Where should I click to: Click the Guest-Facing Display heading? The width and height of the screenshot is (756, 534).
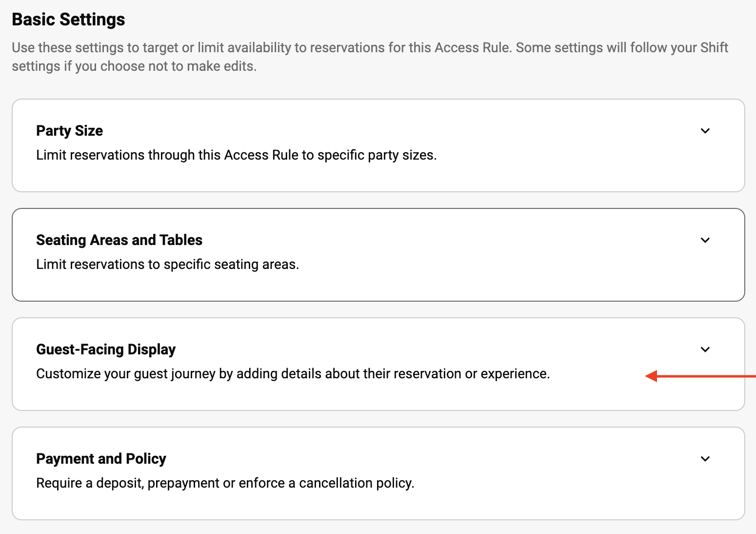106,349
